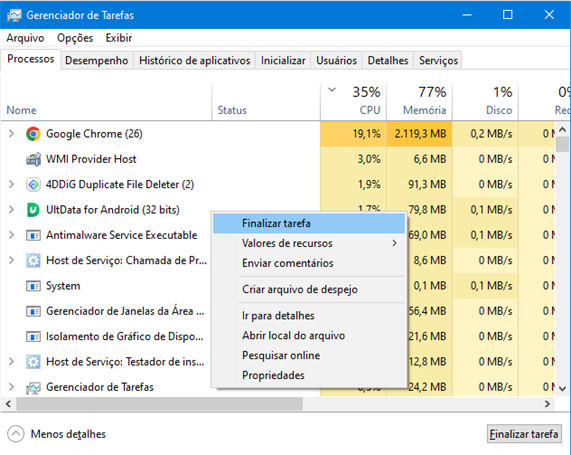Expand the Gerenciador de Tarefas process row
Image resolution: width=571 pixels, height=455 pixels.
click(x=12, y=387)
